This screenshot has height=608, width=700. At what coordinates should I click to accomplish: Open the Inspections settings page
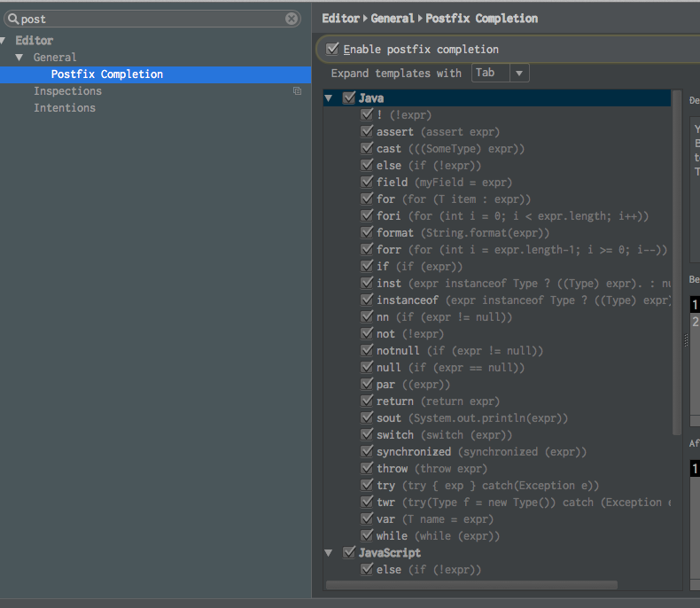point(68,91)
